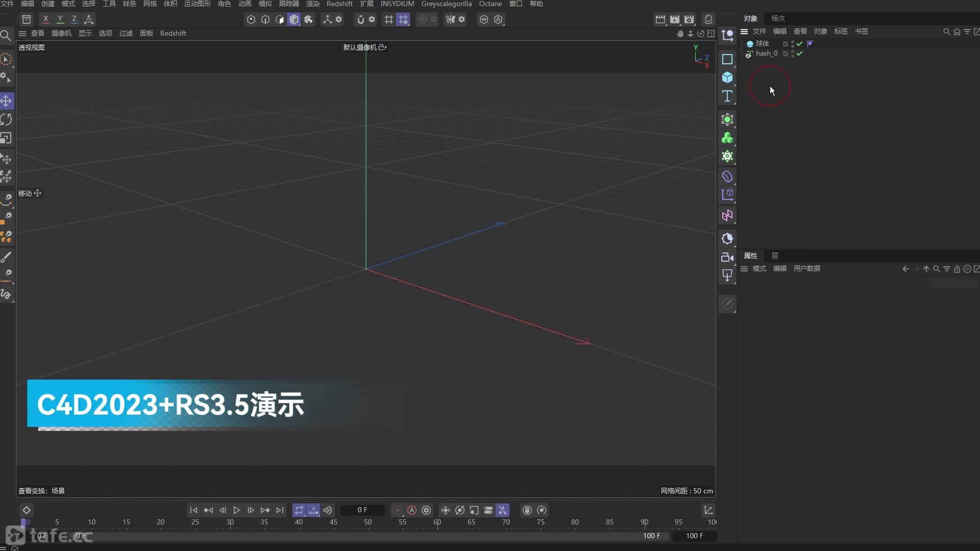Toggle the locked workplane highlighted icon

[403, 19]
